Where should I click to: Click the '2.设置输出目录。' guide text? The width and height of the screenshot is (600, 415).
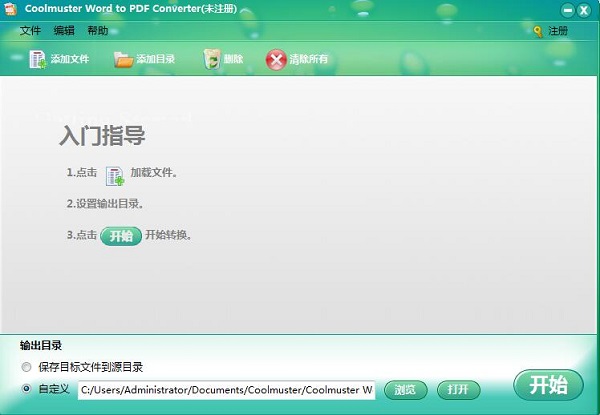click(105, 204)
